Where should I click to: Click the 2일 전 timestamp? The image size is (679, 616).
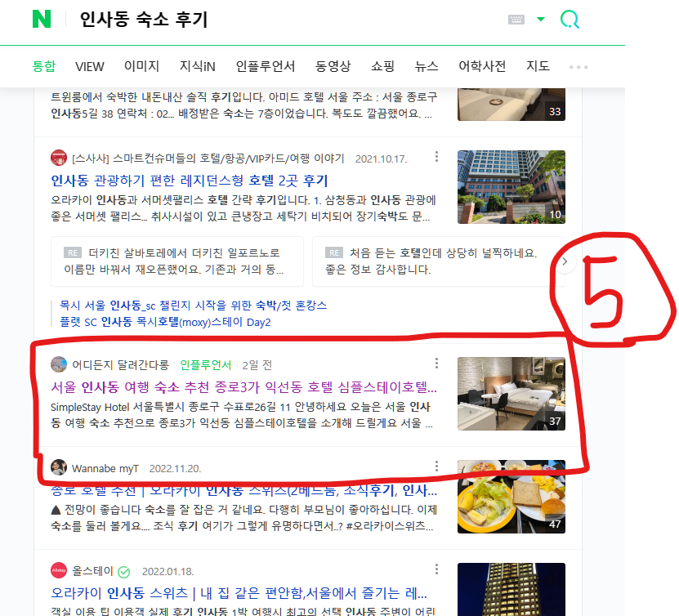click(x=257, y=365)
